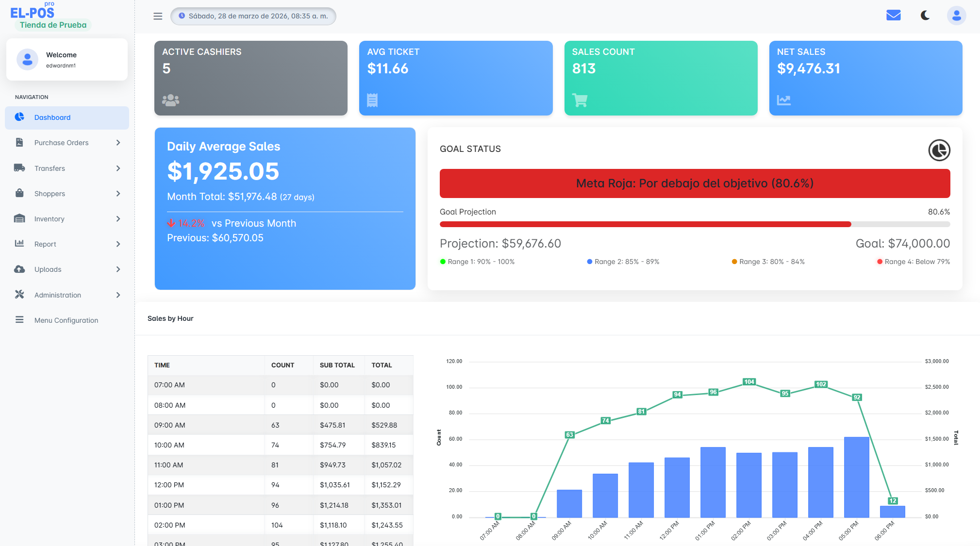
Task: Select the Dashboard icon in the sidebar
Action: click(19, 117)
